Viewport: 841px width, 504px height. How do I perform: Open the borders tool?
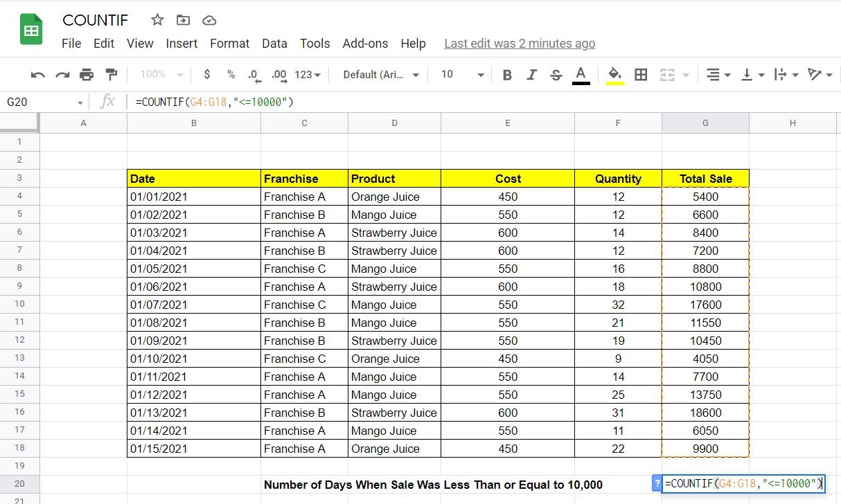tap(641, 75)
